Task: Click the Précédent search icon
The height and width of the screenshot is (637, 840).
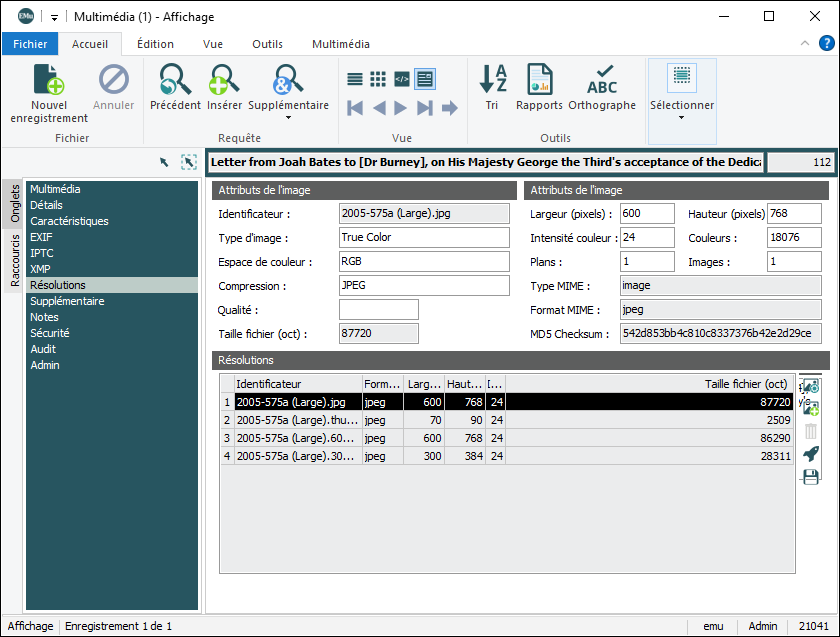Action: (x=175, y=80)
